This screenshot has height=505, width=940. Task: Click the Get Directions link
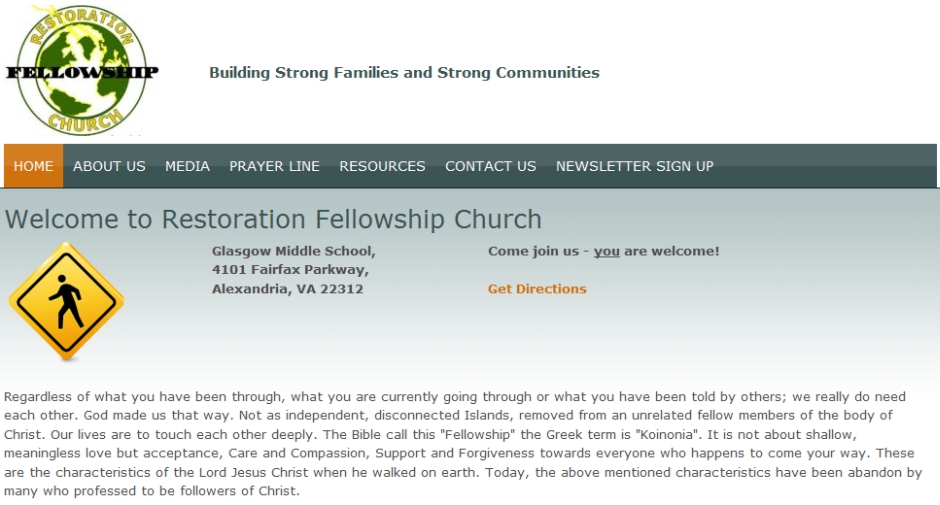pos(537,289)
